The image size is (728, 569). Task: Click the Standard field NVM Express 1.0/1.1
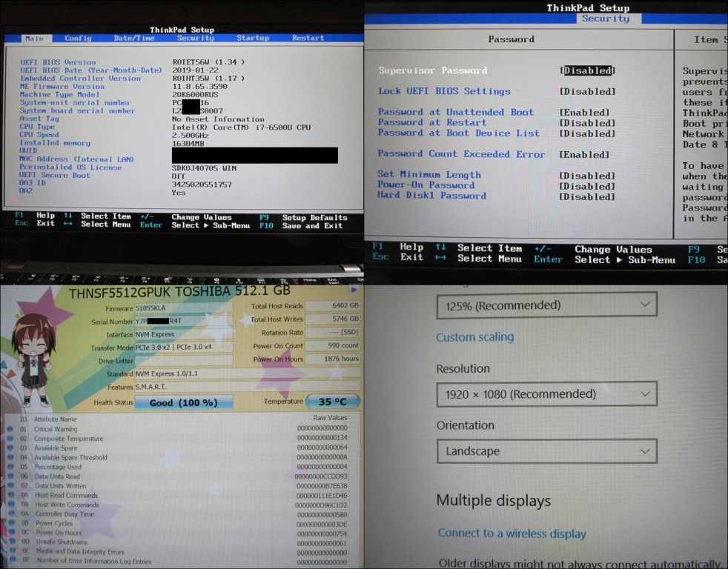tap(248, 373)
